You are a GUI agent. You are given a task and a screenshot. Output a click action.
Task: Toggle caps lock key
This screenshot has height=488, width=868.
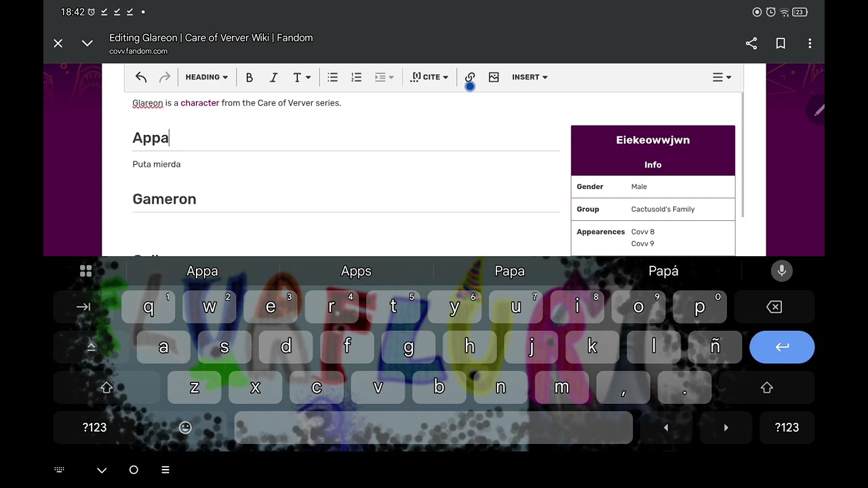[91, 347]
